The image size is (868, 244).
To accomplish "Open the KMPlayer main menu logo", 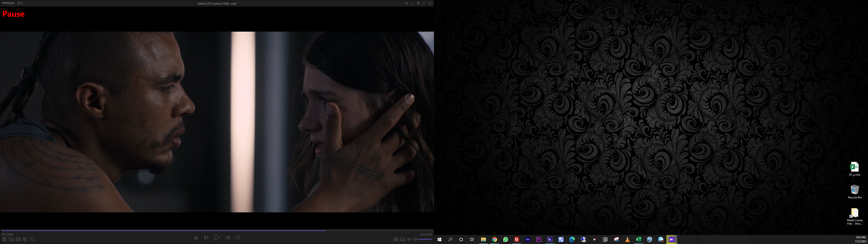I will [x=8, y=3].
